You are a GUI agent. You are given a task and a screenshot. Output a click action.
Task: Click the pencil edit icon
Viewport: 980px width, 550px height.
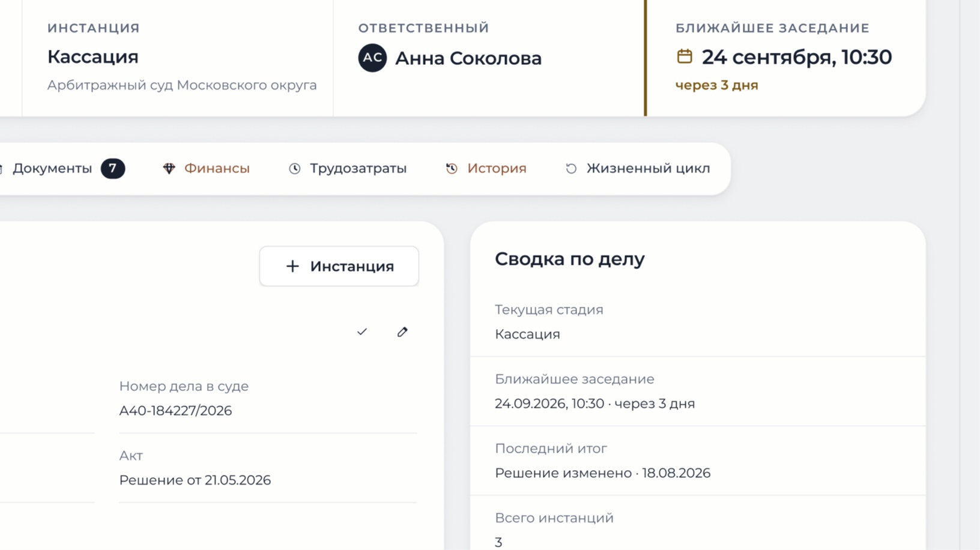click(402, 331)
